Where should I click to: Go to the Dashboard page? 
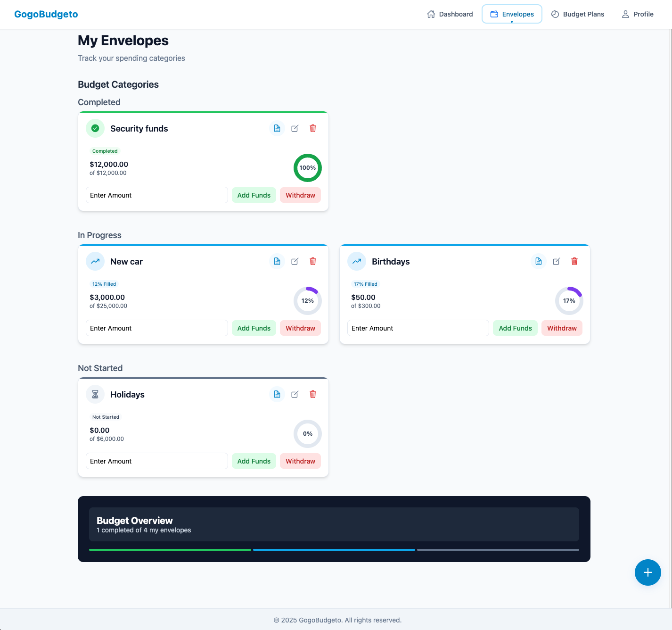pos(450,14)
